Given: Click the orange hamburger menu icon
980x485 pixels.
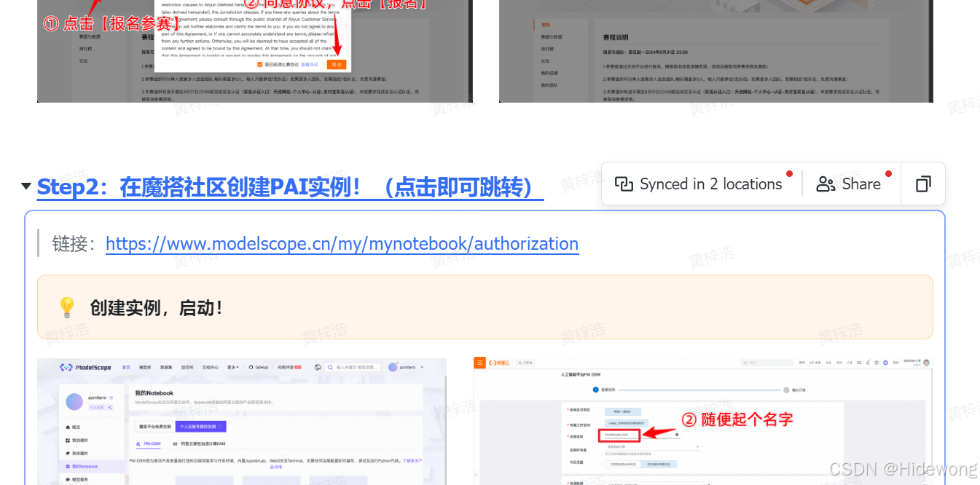Looking at the screenshot, I should pyautogui.click(x=479, y=362).
